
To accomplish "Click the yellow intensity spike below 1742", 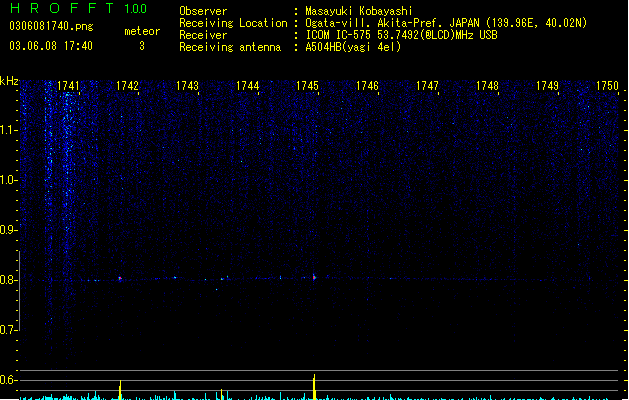I will click(x=120, y=390).
